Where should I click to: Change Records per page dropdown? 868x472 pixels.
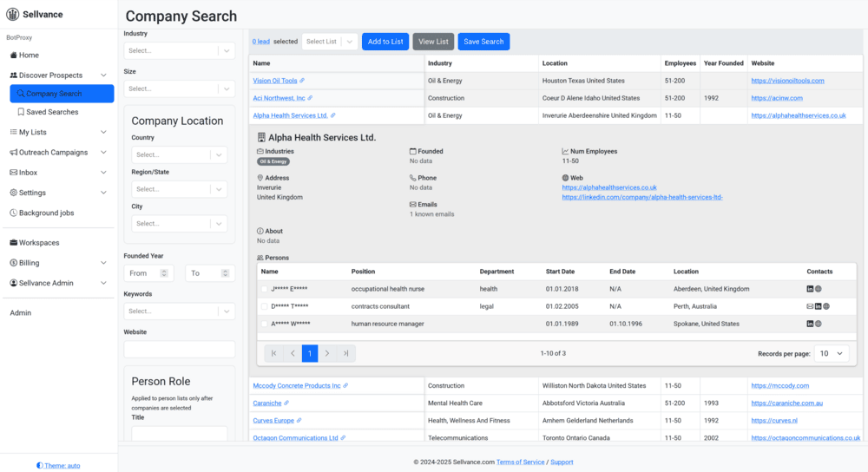coord(832,354)
